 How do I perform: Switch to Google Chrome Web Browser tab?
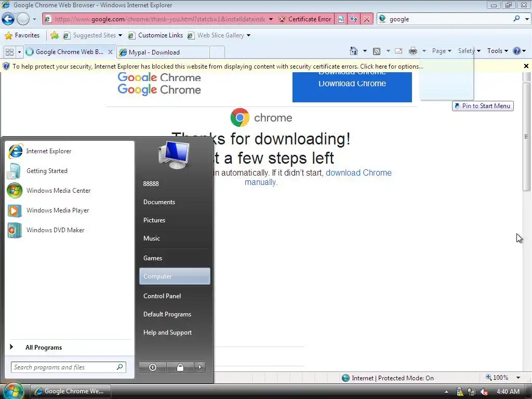click(65, 52)
